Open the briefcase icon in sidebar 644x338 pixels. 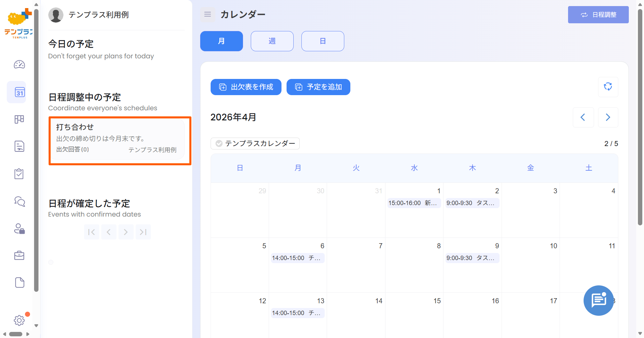click(19, 255)
